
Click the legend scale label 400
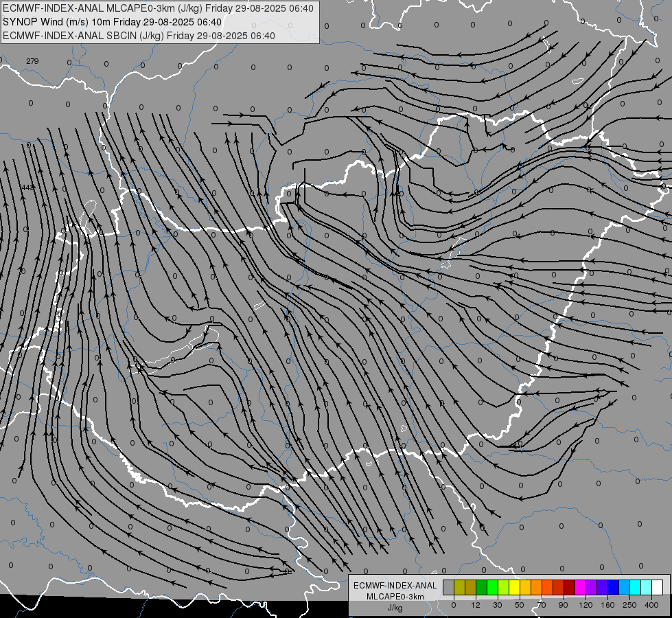(651, 605)
